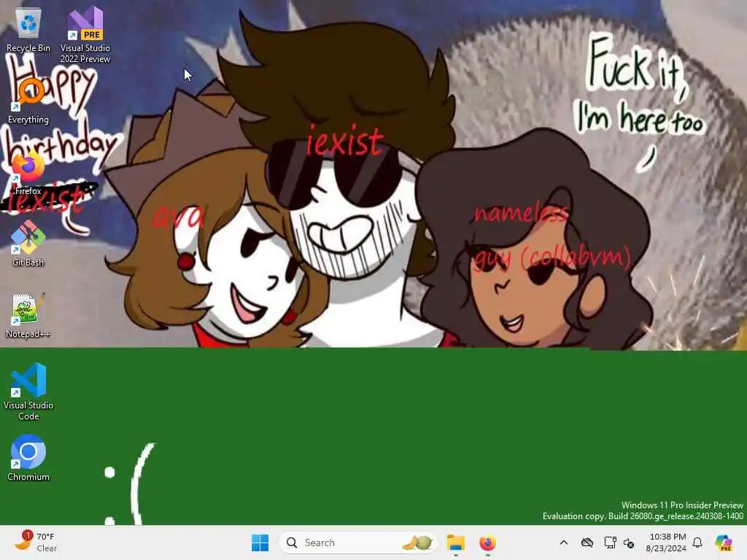Click the crossed-out cloud tray icon
The image size is (747, 560).
[587, 542]
